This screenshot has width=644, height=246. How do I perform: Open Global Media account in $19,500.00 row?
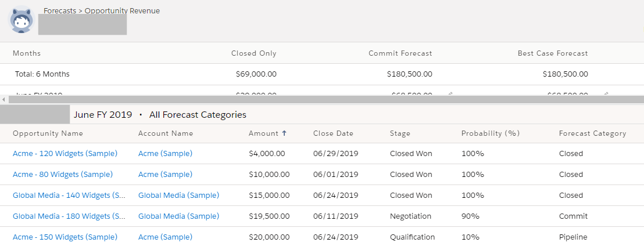178,216
